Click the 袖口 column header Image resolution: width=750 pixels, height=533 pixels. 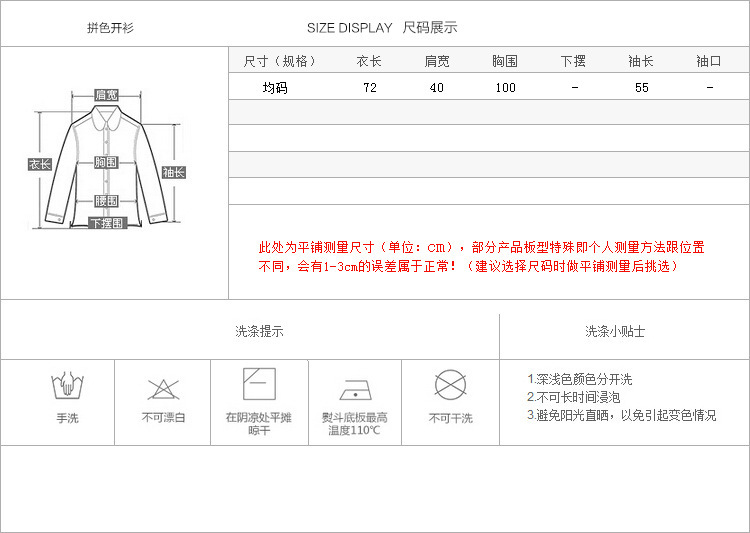point(708,61)
